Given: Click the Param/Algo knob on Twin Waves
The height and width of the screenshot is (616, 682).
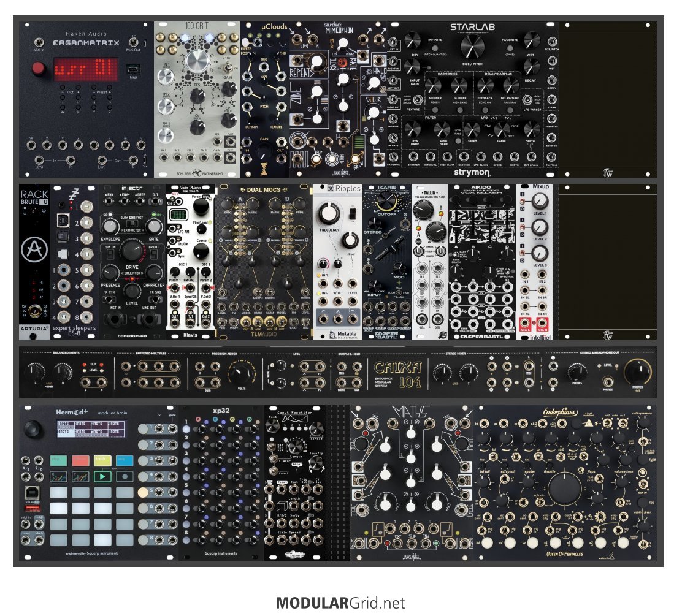Looking at the screenshot, I should coord(201,207).
